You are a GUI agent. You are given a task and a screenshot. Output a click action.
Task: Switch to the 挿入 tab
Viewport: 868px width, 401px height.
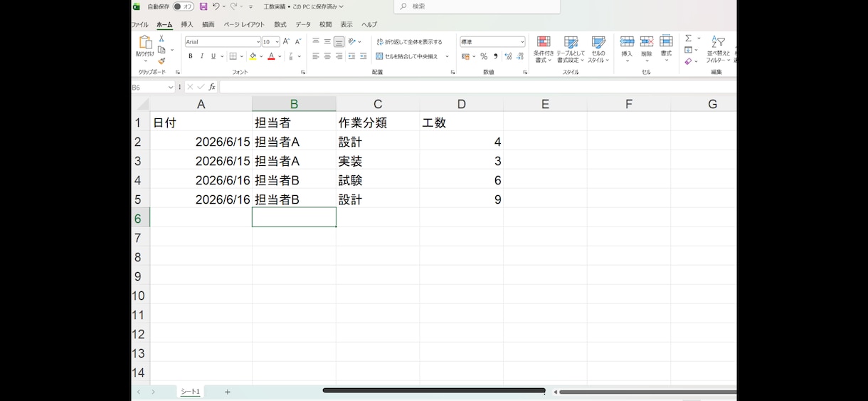click(x=187, y=24)
